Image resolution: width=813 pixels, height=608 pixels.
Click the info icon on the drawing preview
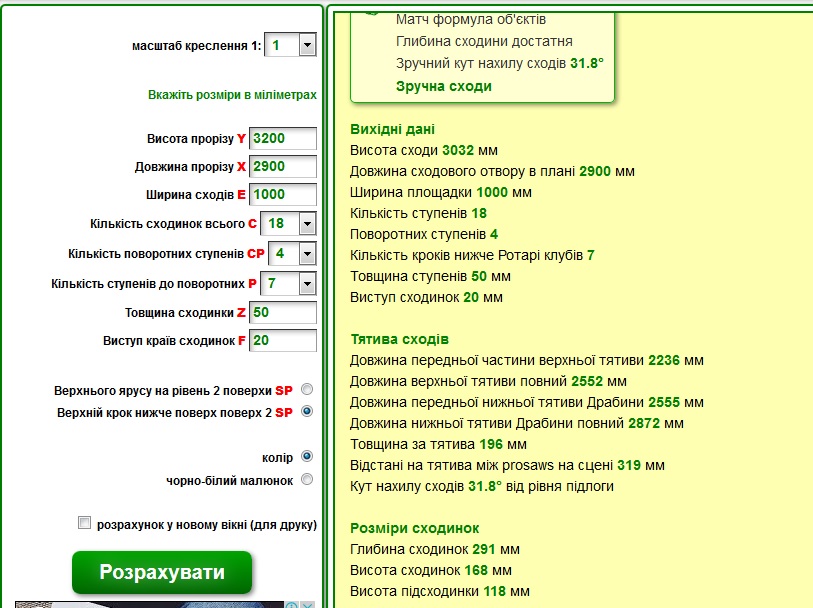[x=291, y=604]
